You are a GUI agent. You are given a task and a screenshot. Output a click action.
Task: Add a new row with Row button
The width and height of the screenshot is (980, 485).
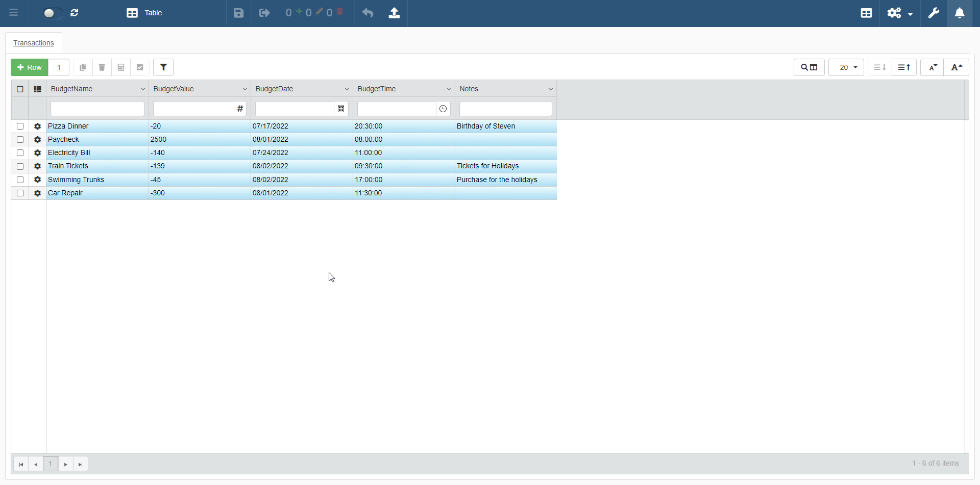coord(30,67)
